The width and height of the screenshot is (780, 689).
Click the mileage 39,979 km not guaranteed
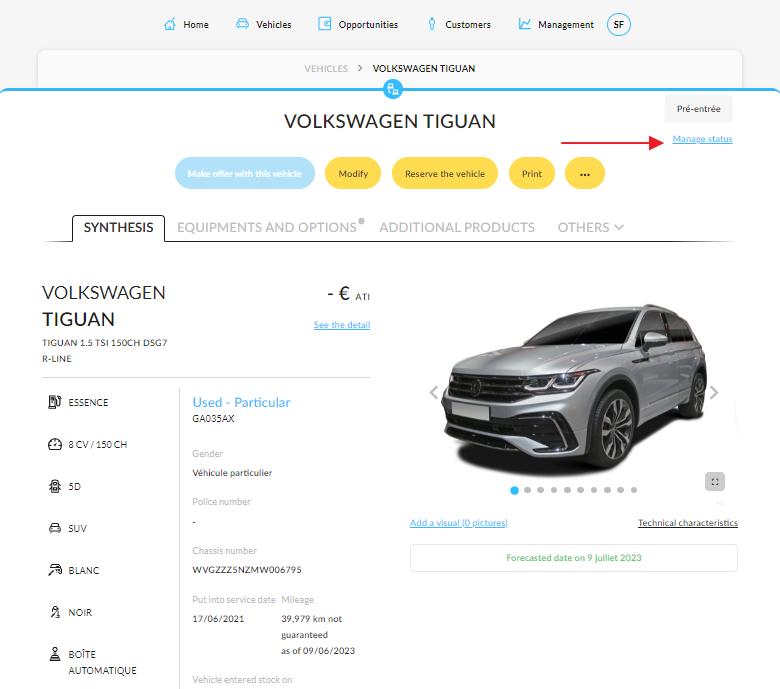point(311,627)
